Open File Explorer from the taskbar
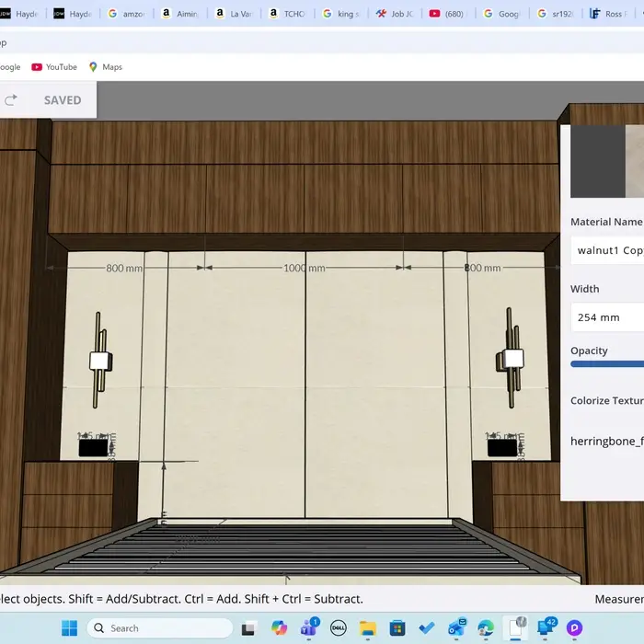644x644 pixels. [368, 628]
